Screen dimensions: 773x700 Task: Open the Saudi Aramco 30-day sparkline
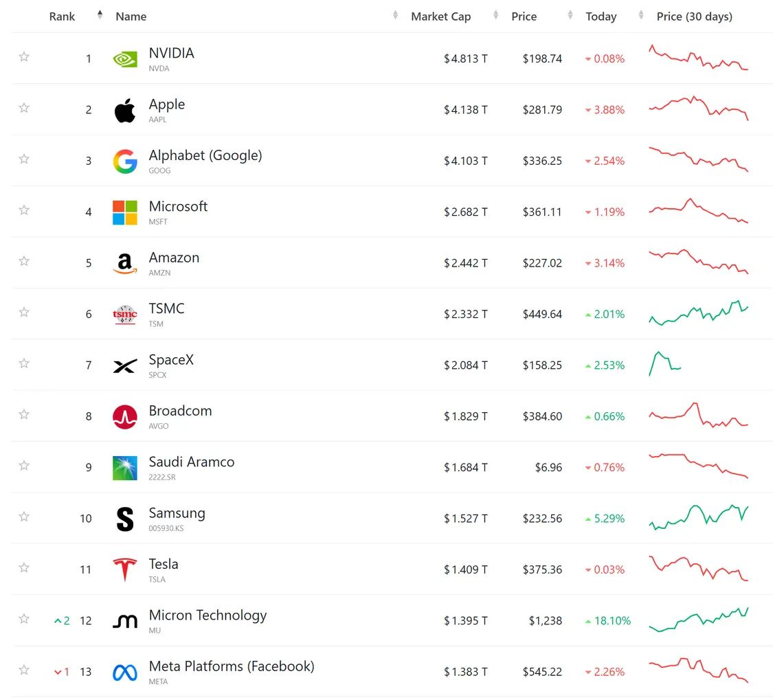coord(699,466)
